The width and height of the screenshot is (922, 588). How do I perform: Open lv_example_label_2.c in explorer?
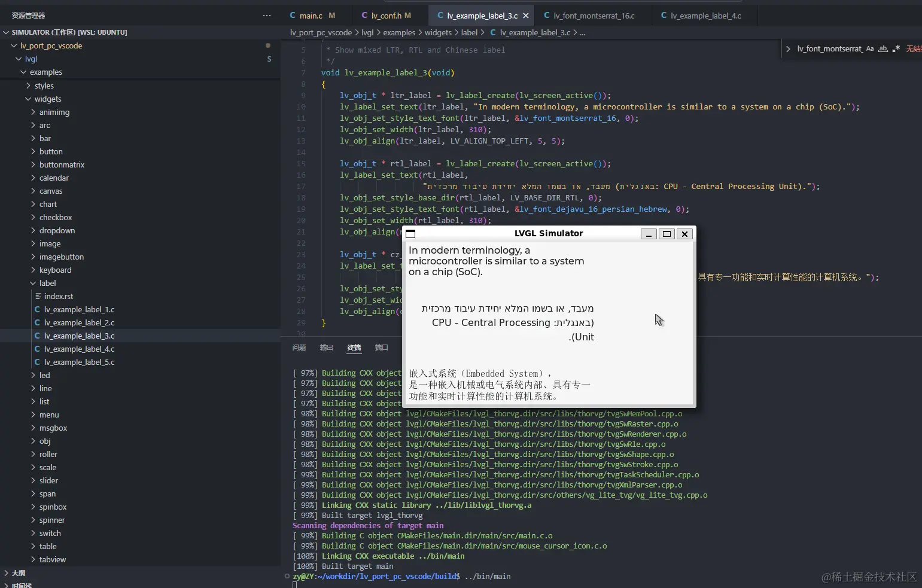coord(79,322)
